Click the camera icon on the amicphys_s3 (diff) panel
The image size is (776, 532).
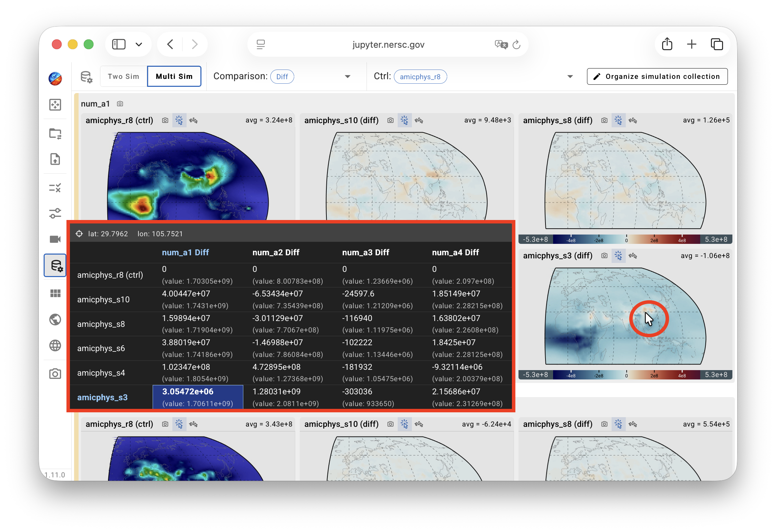pos(604,256)
